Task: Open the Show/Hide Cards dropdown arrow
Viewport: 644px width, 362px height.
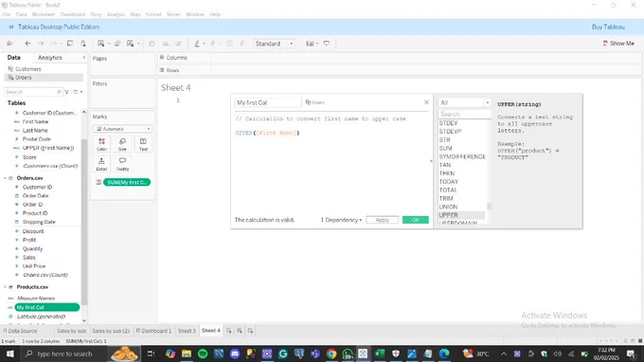Action: pyautogui.click(x=317, y=44)
